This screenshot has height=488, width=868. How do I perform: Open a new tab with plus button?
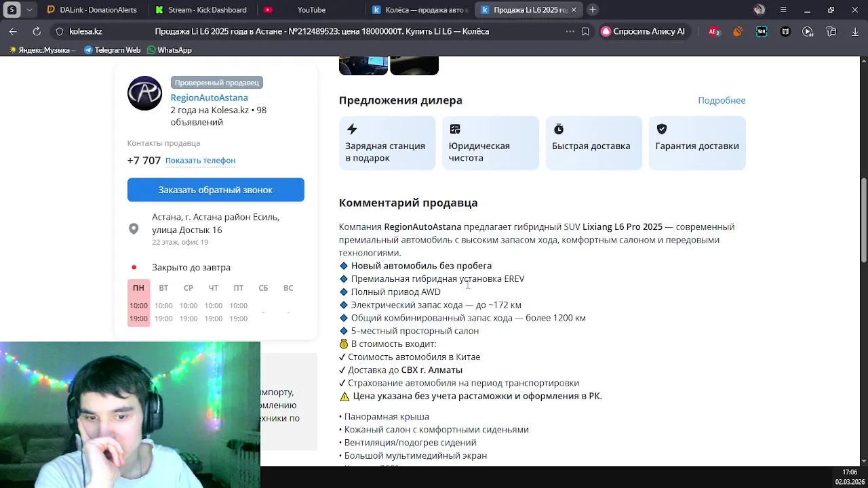[x=592, y=9]
